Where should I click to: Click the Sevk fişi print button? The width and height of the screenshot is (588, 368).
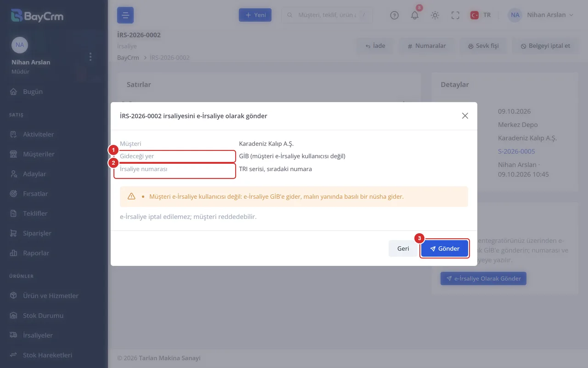pos(483,46)
